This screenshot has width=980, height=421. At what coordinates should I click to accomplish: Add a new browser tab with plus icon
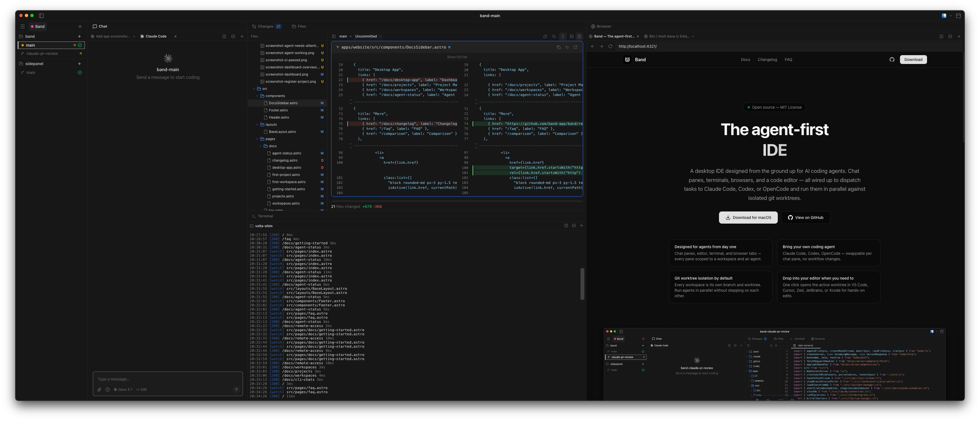tap(959, 36)
